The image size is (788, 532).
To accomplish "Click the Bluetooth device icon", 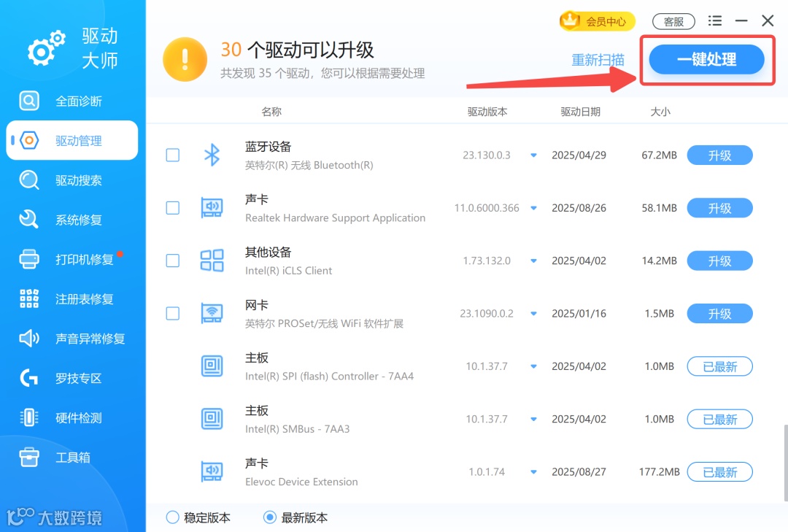I will (x=212, y=155).
